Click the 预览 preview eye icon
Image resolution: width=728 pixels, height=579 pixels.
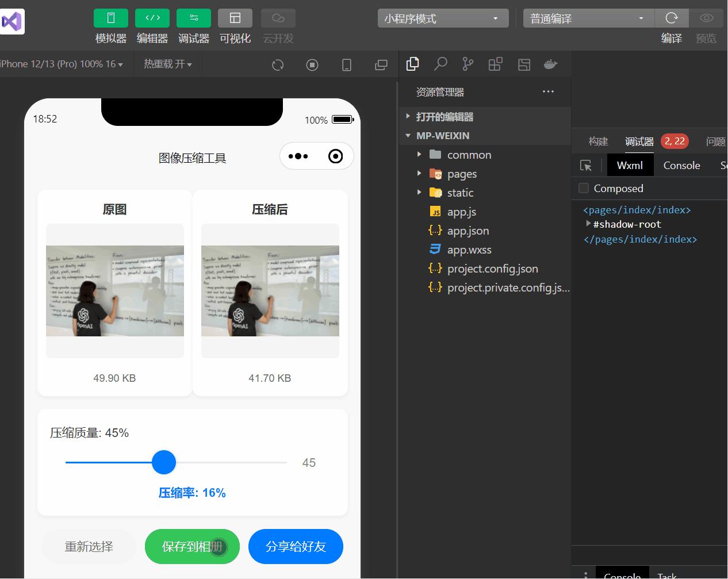706,18
